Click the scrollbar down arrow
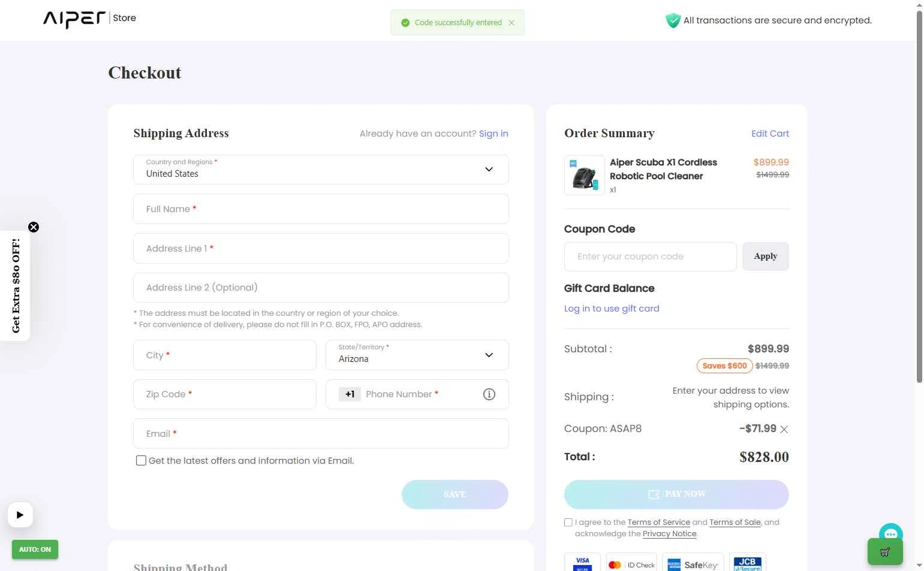The image size is (924, 571). [919, 565]
